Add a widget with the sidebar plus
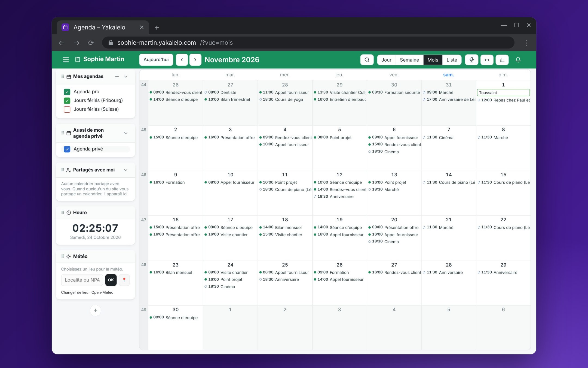Viewport: 588px width, 368px height. pos(95,310)
